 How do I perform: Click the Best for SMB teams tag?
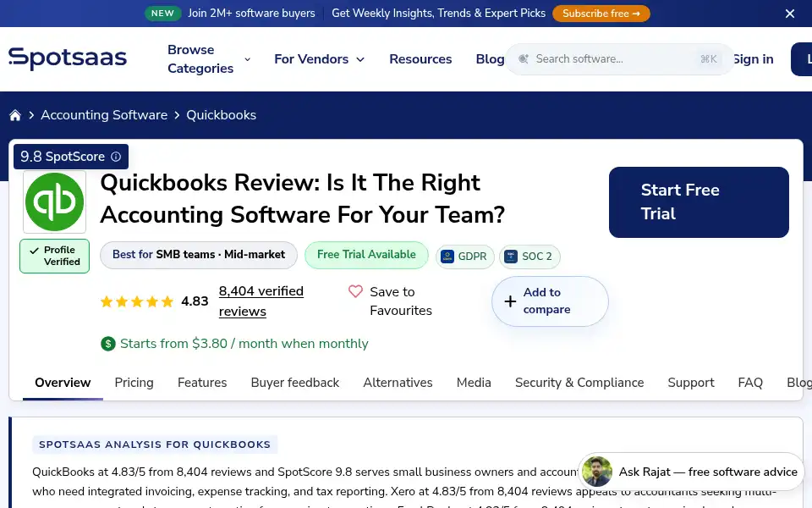pos(199,255)
